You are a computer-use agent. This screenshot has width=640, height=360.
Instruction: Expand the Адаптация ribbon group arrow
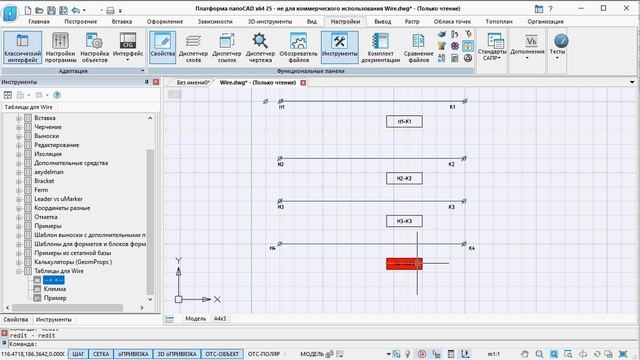coord(142,71)
